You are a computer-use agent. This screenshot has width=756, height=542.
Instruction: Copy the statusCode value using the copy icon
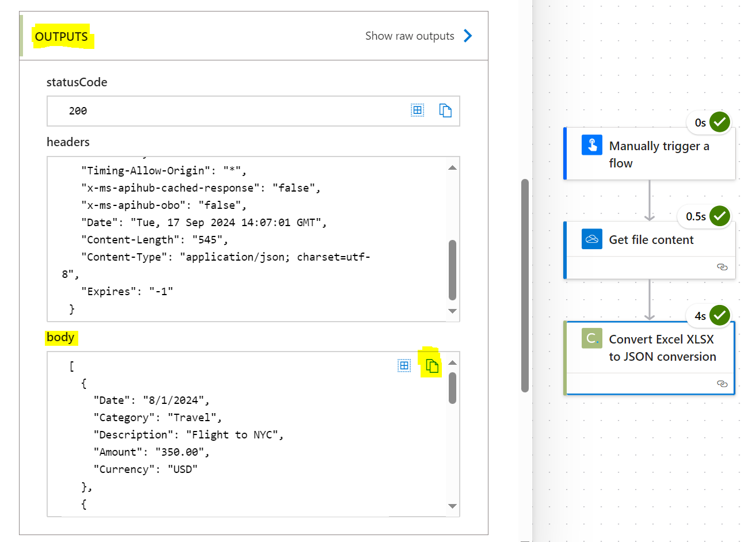coord(446,110)
